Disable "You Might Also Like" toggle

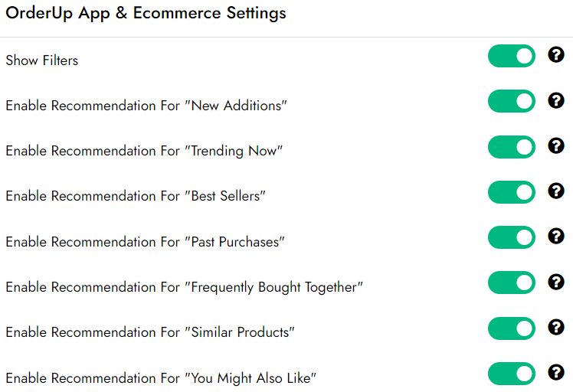click(x=511, y=374)
